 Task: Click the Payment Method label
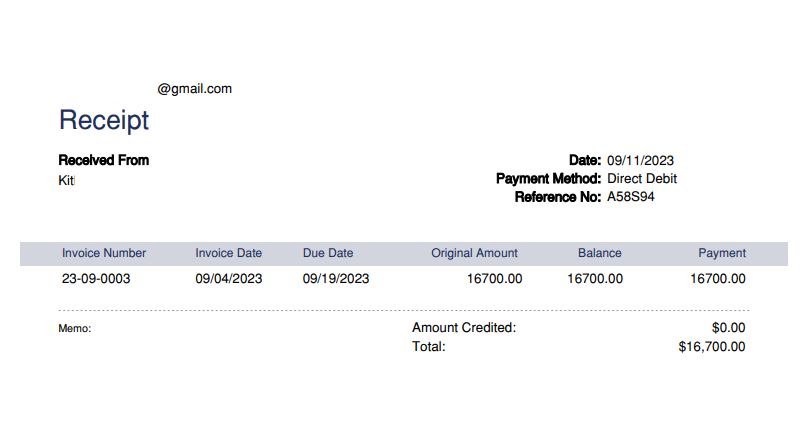tap(548, 179)
